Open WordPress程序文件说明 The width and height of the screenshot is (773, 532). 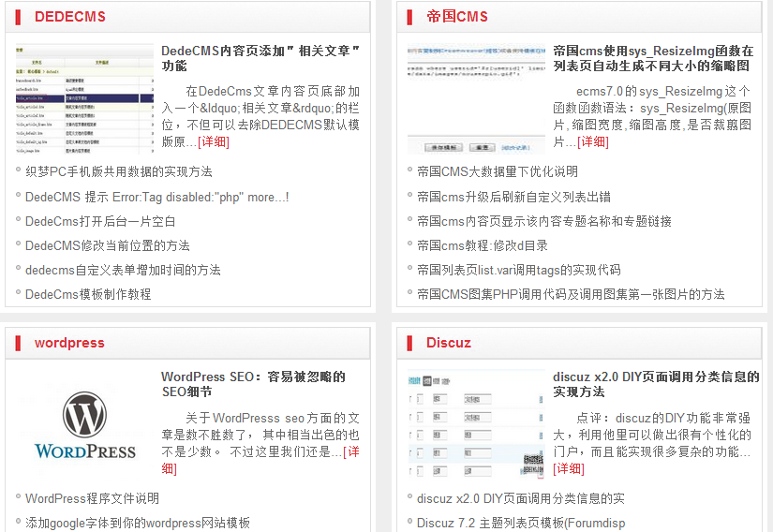click(92, 498)
